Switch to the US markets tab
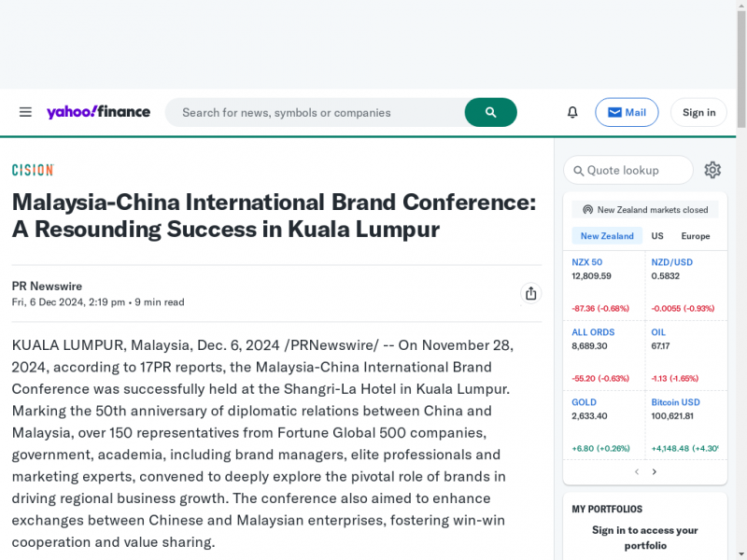 tap(657, 236)
